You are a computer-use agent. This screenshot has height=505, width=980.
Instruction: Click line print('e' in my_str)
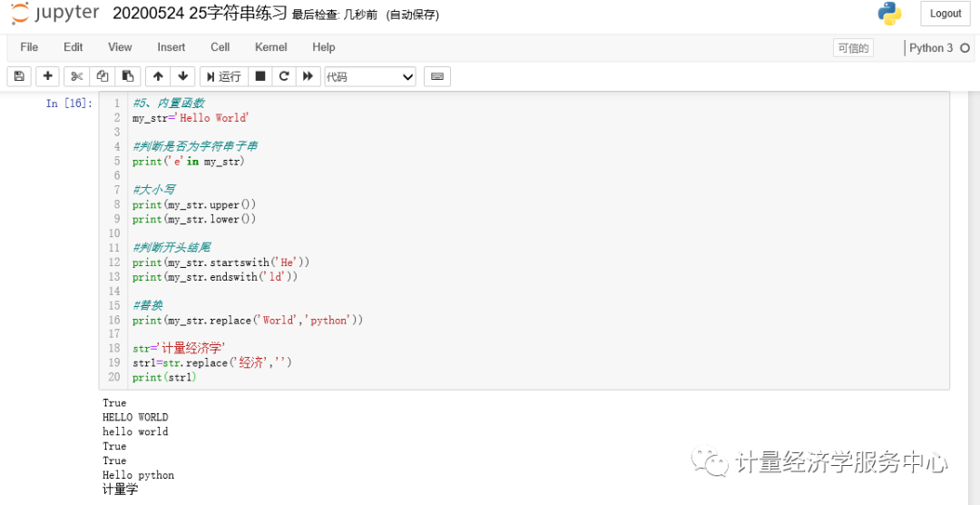tap(188, 162)
